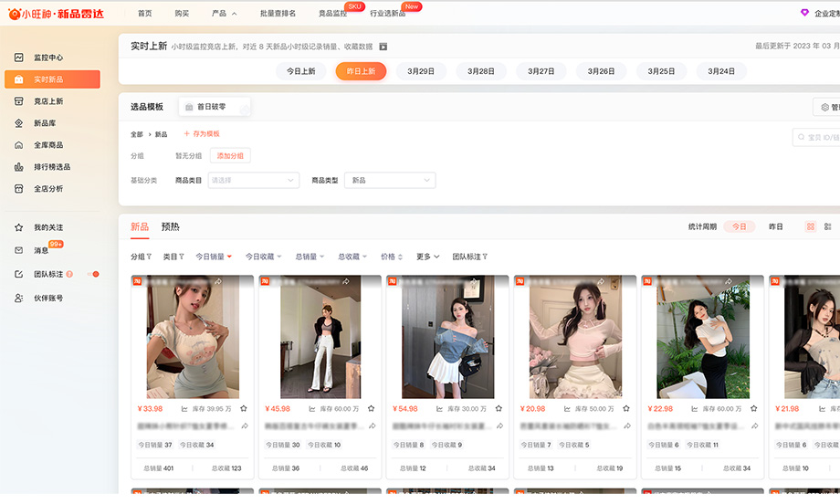Select the 3月26日 date button
The width and height of the screenshot is (840, 504).
tap(601, 71)
